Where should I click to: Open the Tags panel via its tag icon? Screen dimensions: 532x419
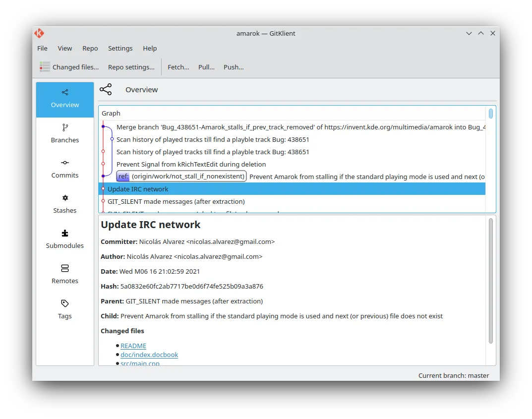[x=64, y=303]
